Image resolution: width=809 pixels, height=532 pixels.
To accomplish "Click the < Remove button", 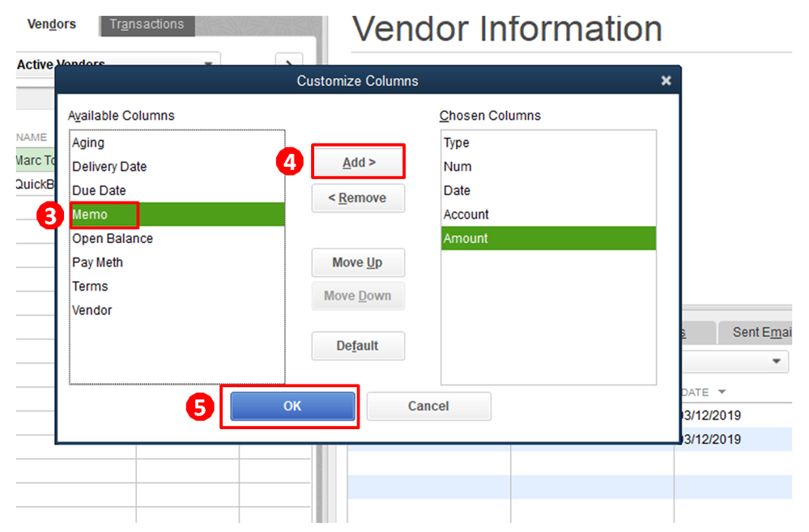I will [x=358, y=198].
